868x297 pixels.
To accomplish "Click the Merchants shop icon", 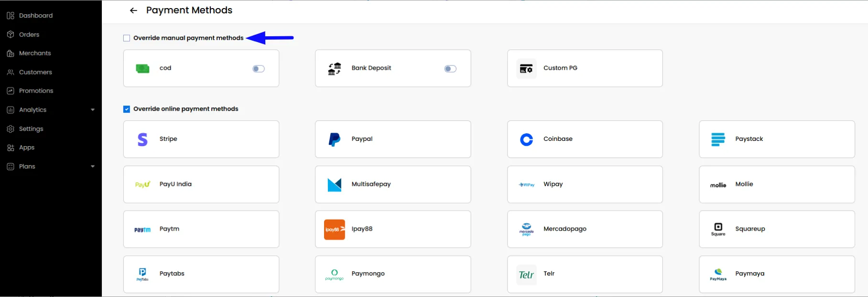I will click(x=11, y=53).
